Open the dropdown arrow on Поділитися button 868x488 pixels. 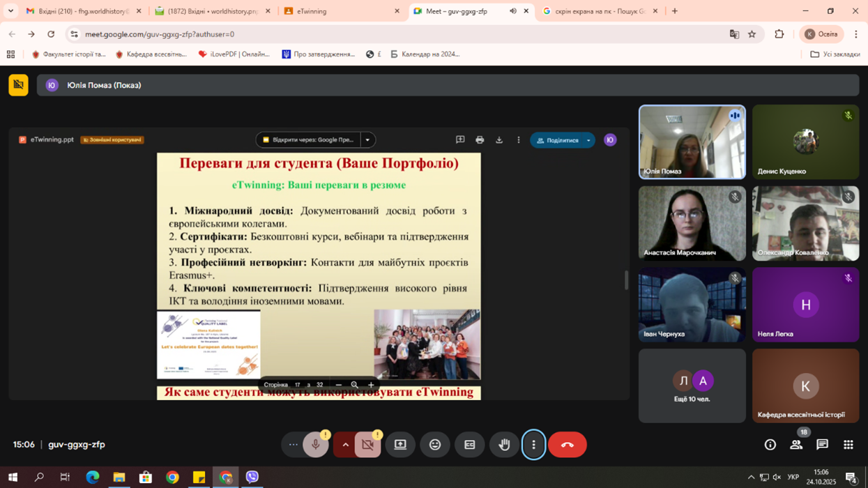click(588, 140)
